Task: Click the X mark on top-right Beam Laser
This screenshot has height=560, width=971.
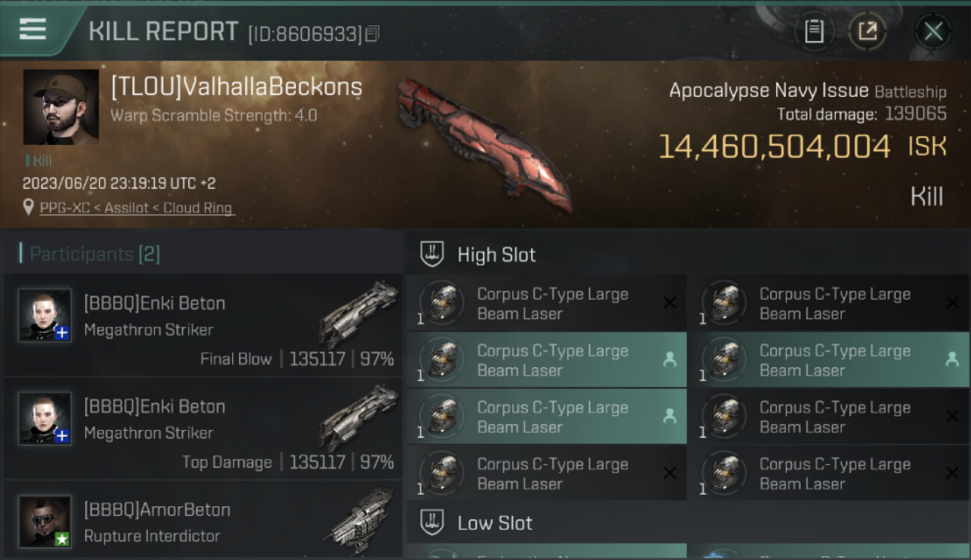Action: pyautogui.click(x=952, y=302)
